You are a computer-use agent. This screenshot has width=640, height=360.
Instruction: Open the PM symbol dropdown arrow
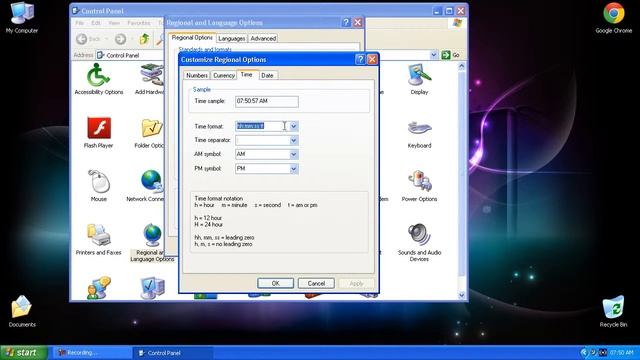click(x=293, y=169)
